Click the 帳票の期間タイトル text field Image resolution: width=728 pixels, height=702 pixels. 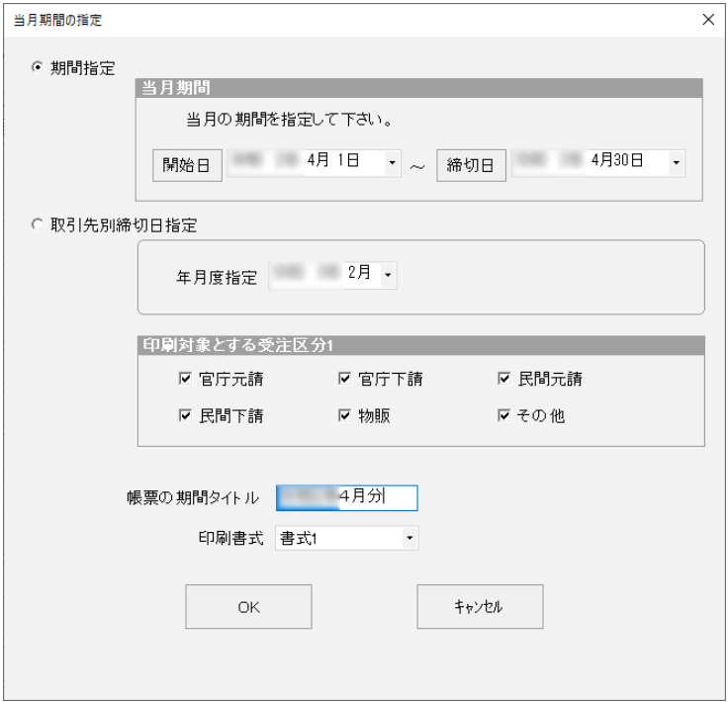(x=346, y=497)
